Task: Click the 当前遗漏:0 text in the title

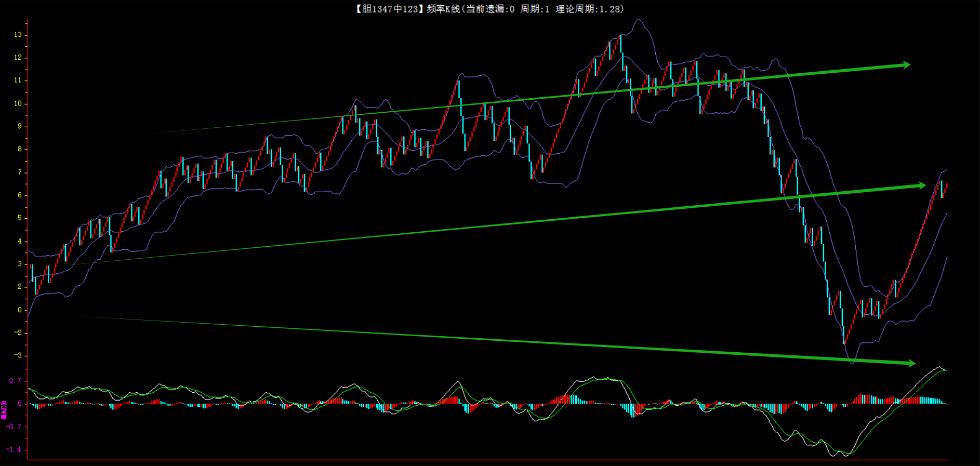Action: (x=489, y=9)
